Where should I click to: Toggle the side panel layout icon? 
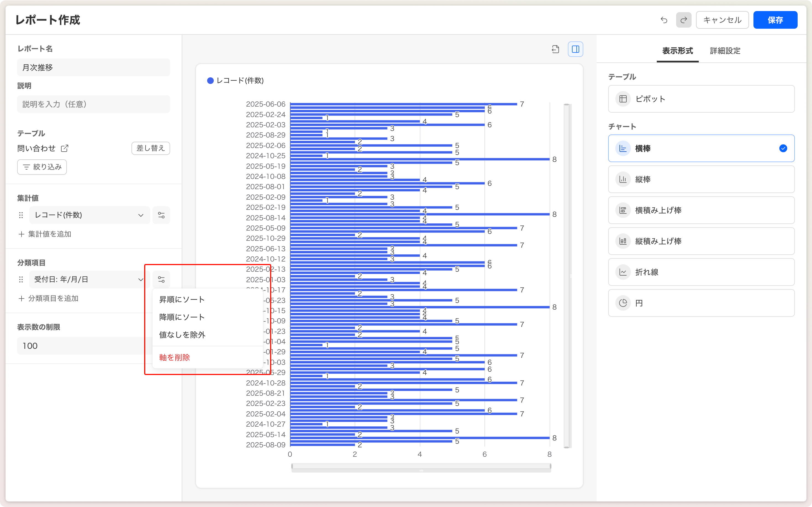pos(575,50)
